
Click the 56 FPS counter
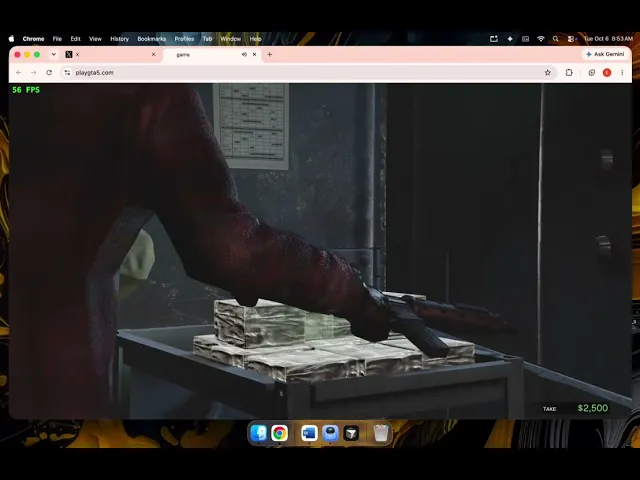tap(26, 90)
